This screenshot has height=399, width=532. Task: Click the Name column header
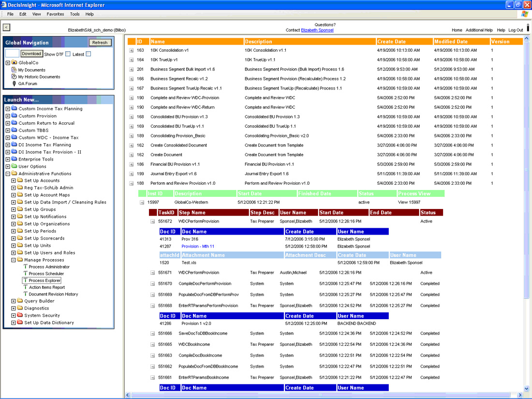196,42
